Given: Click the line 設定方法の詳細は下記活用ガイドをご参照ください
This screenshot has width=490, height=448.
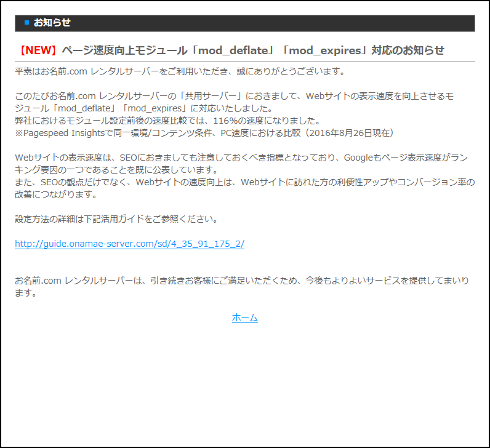Looking at the screenshot, I should (116, 219).
